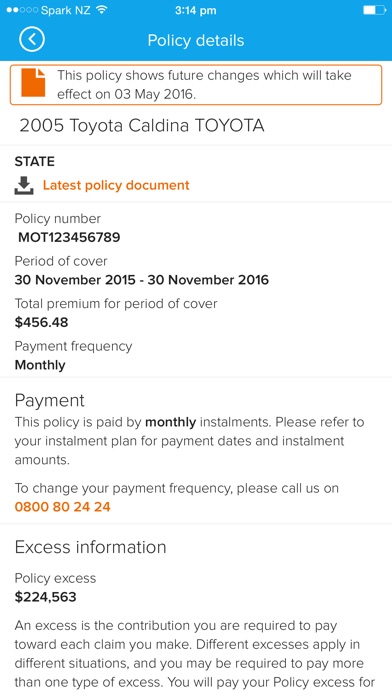Call the 0800 80 24 24 number
This screenshot has height=696, width=392.
pyautogui.click(x=63, y=507)
